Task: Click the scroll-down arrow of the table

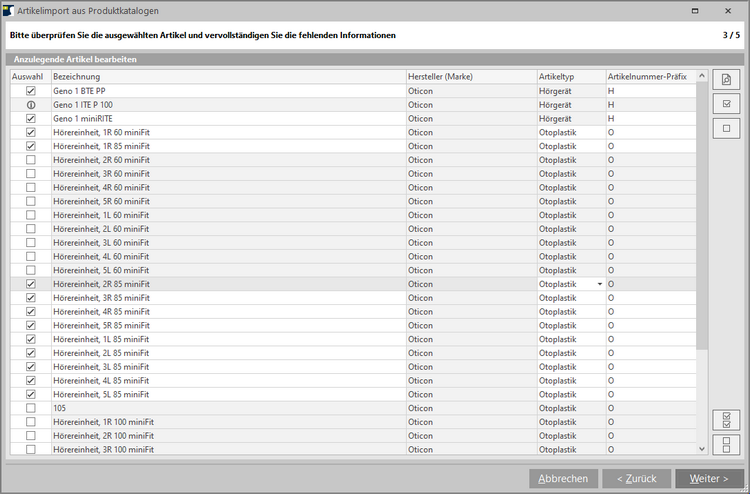Action: pyautogui.click(x=702, y=449)
